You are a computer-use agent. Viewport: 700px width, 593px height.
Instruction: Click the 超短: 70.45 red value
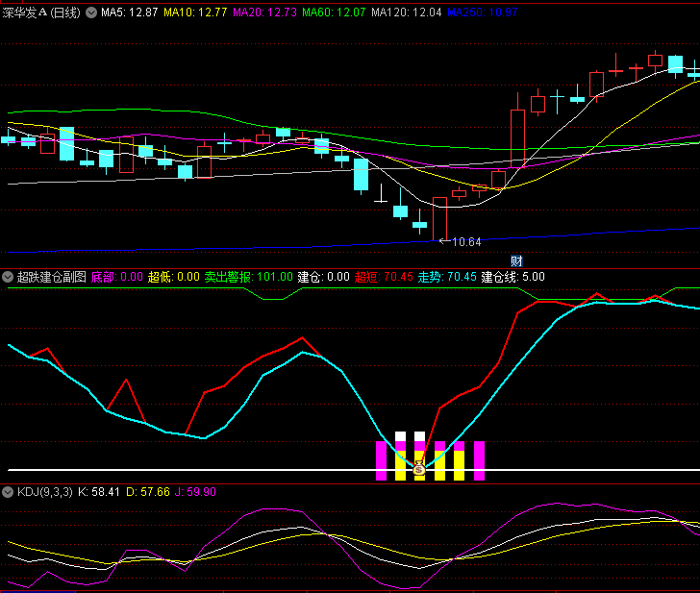click(384, 277)
